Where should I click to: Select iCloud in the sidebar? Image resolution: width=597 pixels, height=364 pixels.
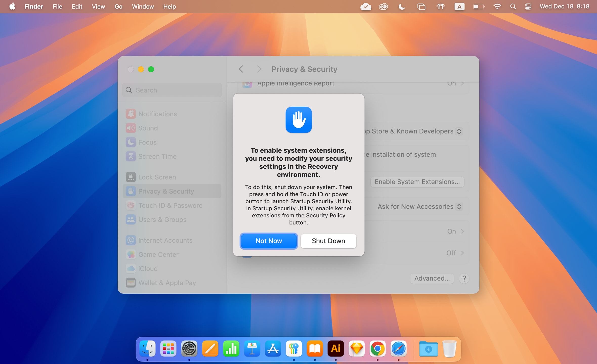148,268
